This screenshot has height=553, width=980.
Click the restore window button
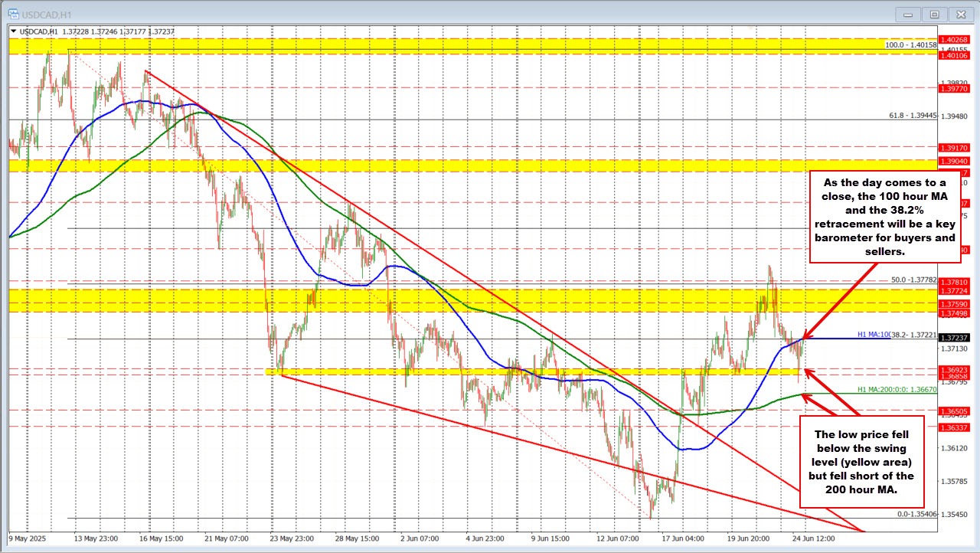point(934,13)
